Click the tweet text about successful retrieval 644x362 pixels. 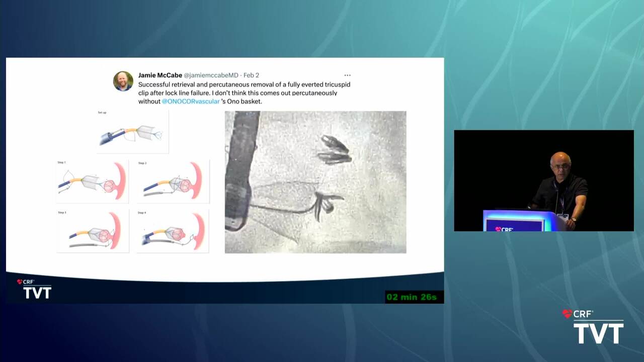245,93
